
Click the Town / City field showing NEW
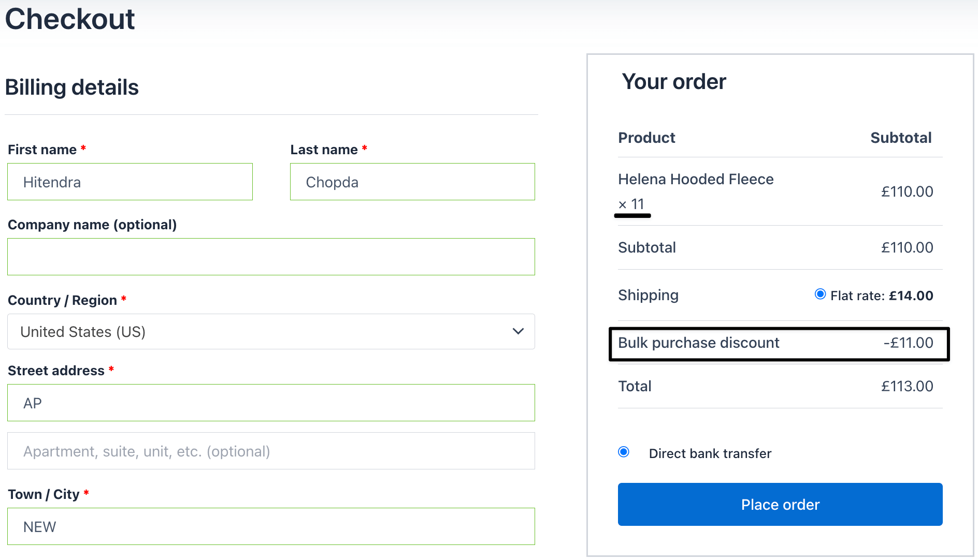(x=270, y=526)
